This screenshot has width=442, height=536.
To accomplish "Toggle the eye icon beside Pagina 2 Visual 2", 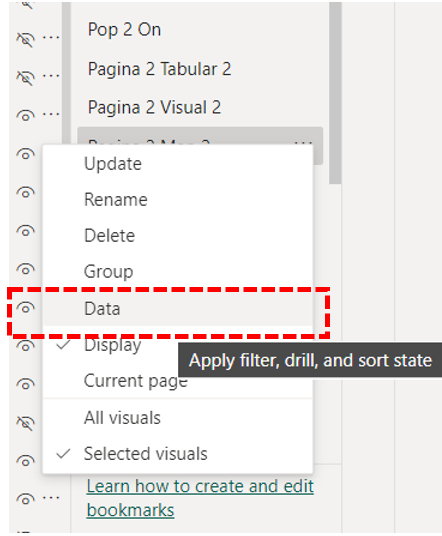I will [x=26, y=116].
